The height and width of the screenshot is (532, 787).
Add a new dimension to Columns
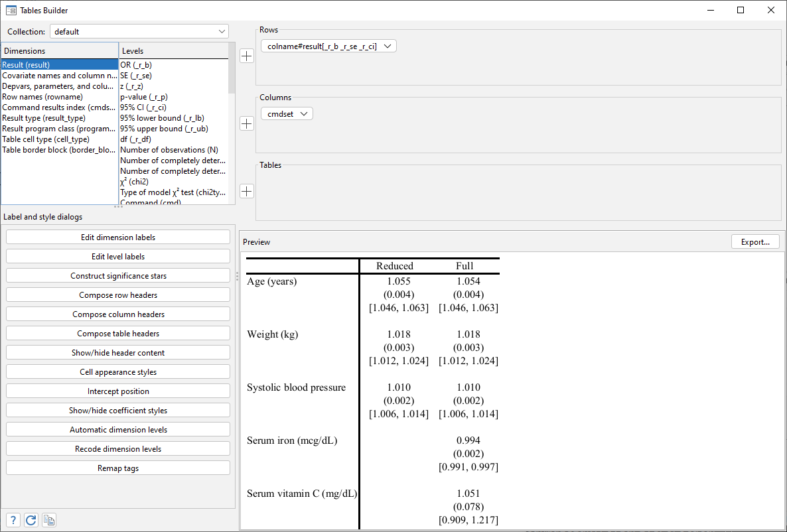[246, 123]
